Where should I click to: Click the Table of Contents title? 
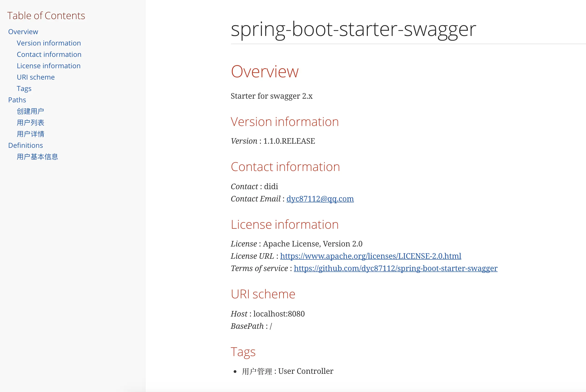46,16
